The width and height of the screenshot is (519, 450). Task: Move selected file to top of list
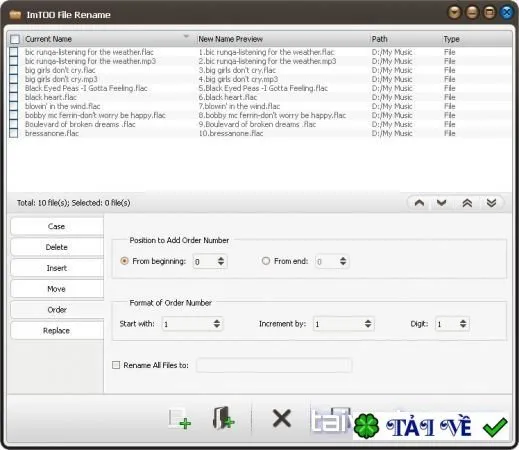[467, 203]
